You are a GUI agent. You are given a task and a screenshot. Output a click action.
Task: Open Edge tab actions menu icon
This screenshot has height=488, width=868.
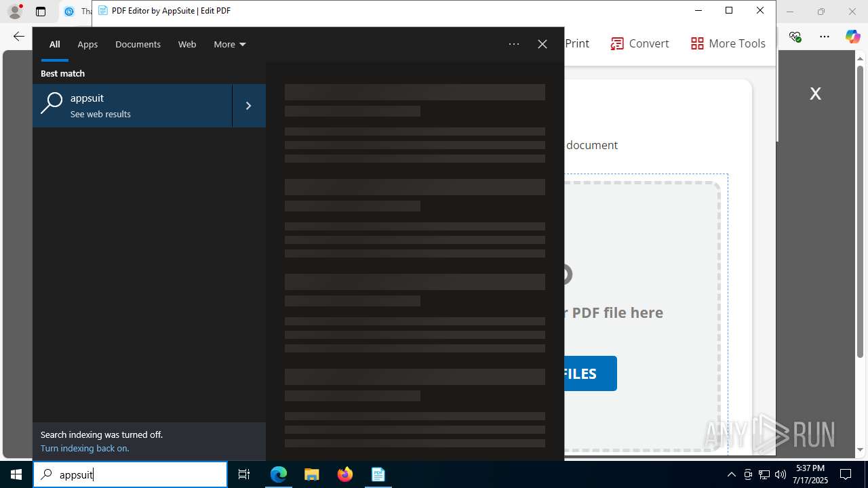41,12
